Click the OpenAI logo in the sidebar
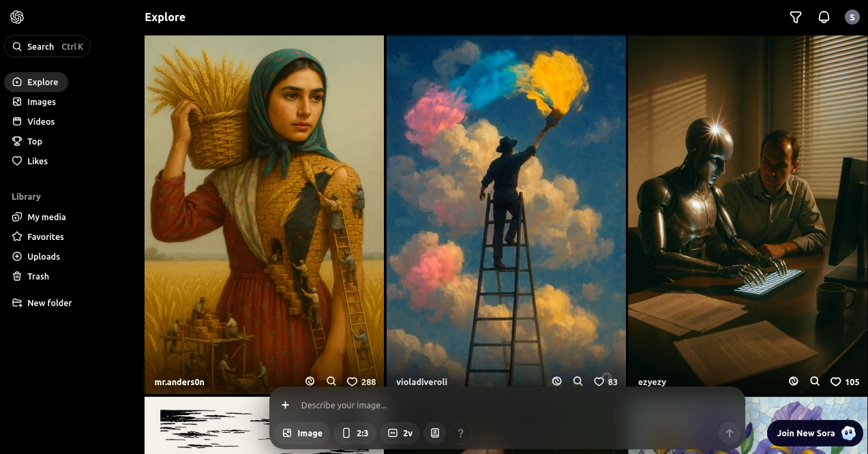 point(17,17)
